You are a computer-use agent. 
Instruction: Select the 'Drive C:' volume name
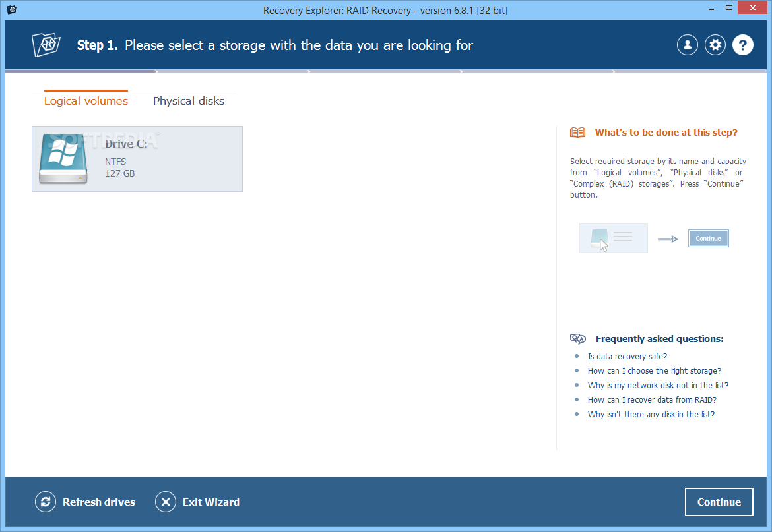126,144
